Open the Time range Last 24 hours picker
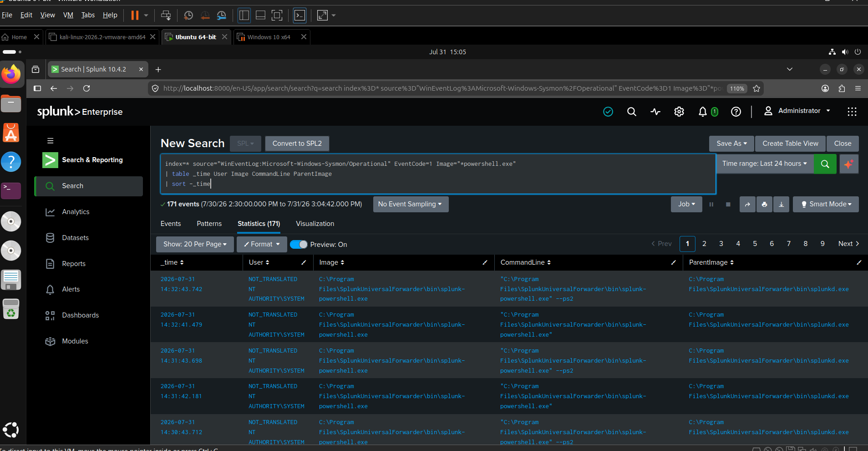Viewport: 868px width, 451px height. click(x=764, y=164)
